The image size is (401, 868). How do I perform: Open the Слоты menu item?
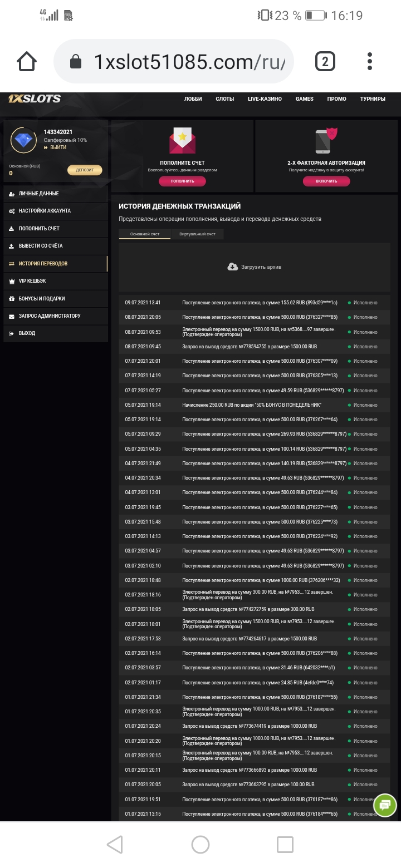(x=224, y=99)
